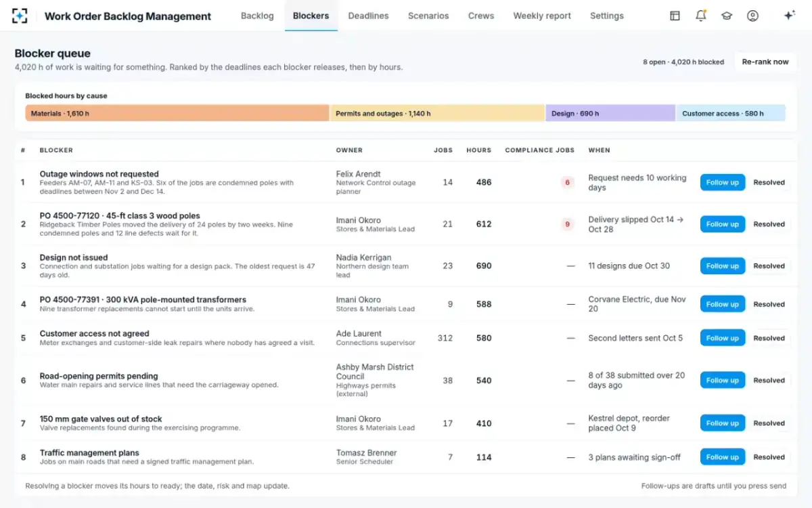Select the Permits and outages bar segment
Screen dimensions: 812x508
point(437,113)
